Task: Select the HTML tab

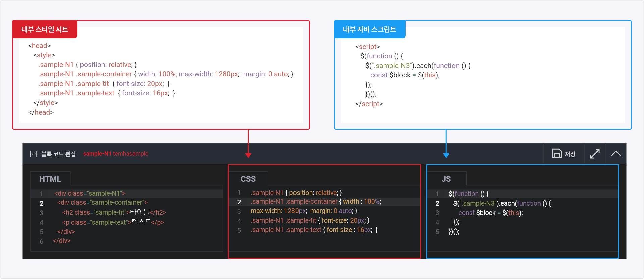Action: [50, 179]
